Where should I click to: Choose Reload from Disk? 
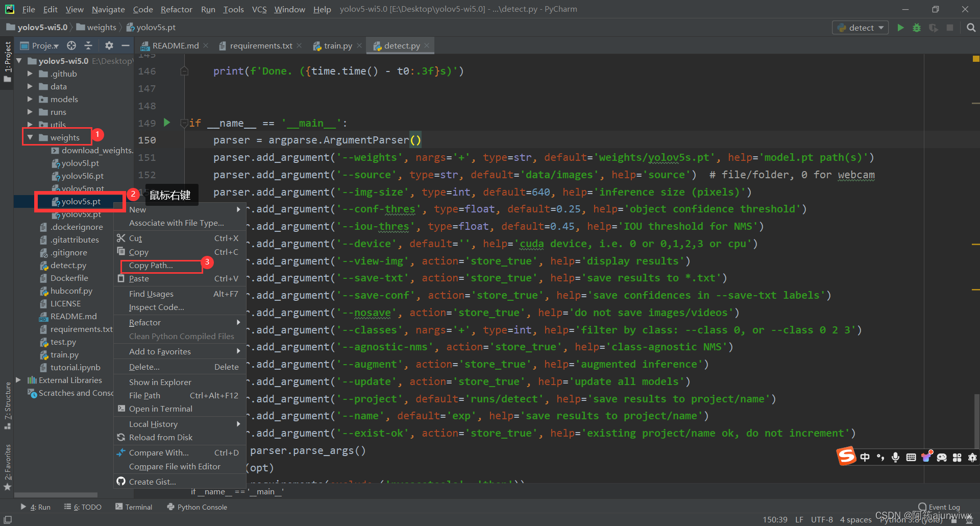coord(179,437)
